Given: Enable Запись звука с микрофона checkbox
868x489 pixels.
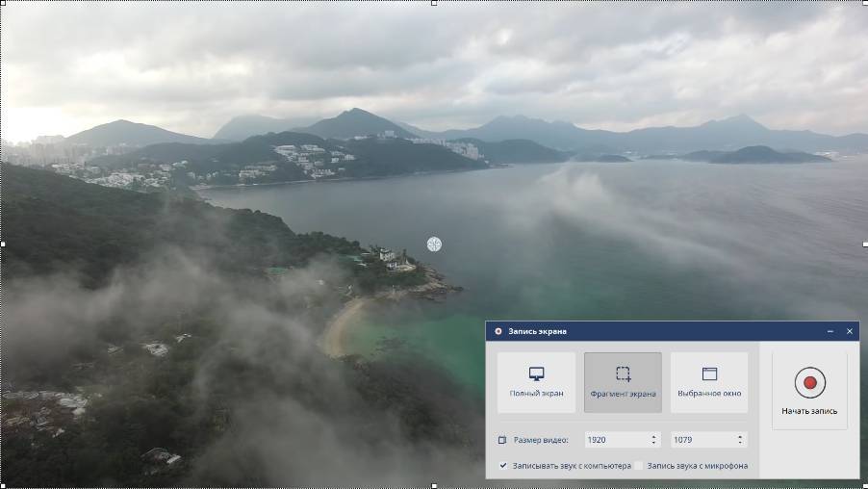Looking at the screenshot, I should point(639,466).
